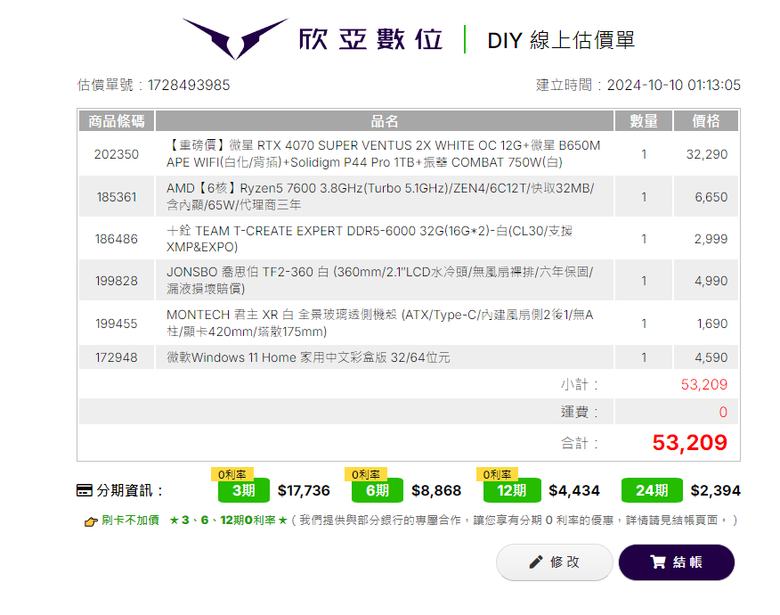Click the large red 合計 total 53,209
Image resolution: width=780 pixels, height=615 pixels.
[x=690, y=442]
